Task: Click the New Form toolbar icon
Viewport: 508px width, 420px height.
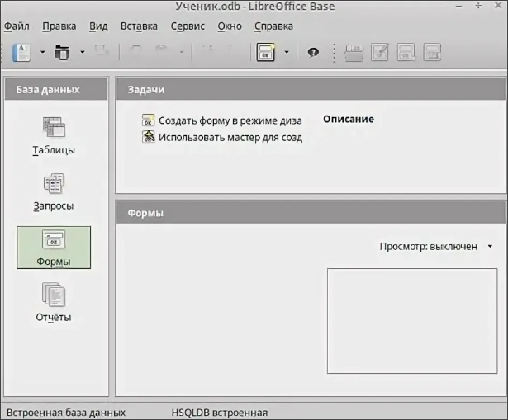Action: coord(266,52)
